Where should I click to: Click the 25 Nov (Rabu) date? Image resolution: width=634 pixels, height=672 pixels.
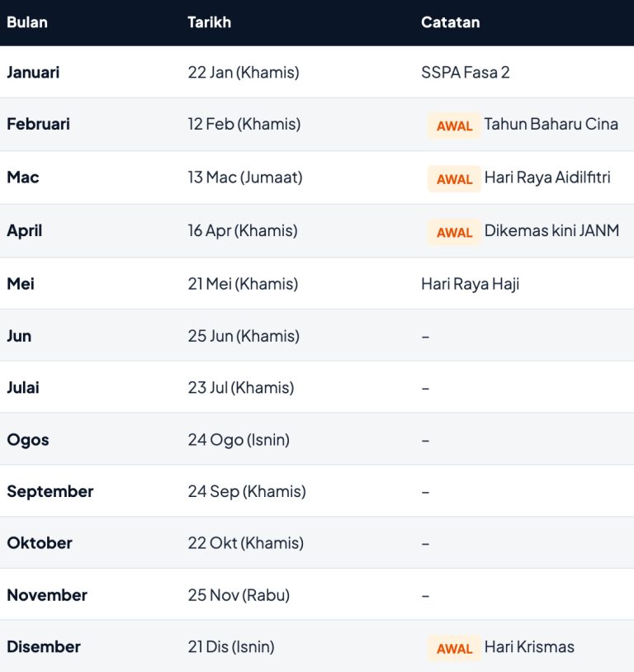(239, 594)
